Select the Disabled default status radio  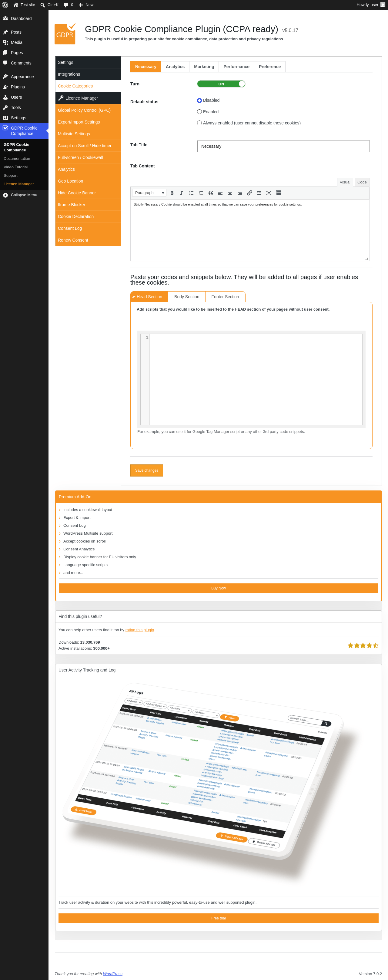199,101
